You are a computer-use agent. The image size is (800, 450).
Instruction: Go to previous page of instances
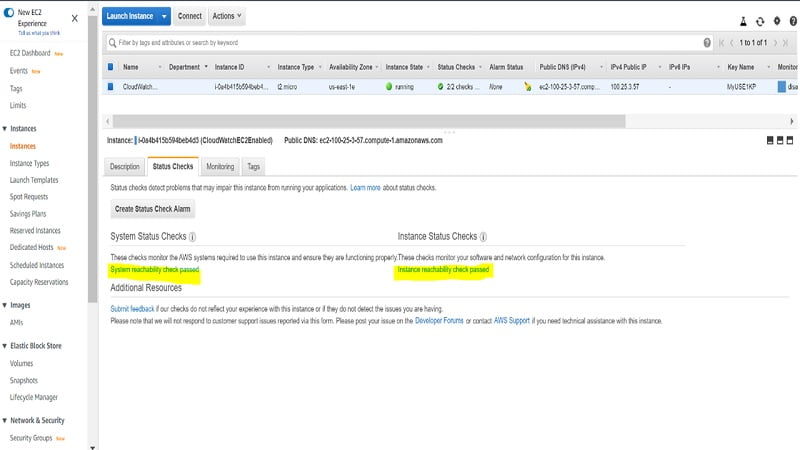[x=732, y=43]
